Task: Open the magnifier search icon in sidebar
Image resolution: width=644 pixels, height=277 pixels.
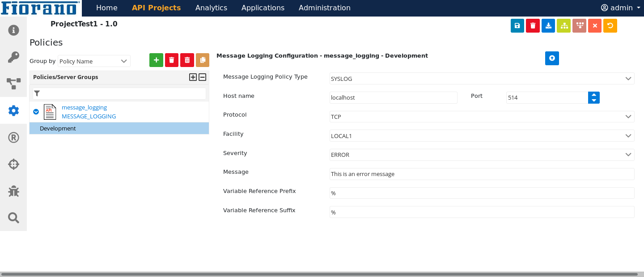Action: tap(13, 218)
